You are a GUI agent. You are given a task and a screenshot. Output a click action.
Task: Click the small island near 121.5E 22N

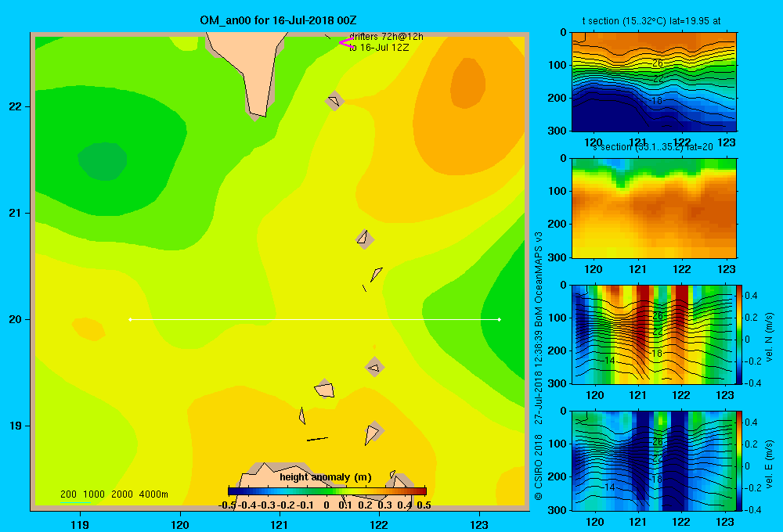[x=334, y=101]
